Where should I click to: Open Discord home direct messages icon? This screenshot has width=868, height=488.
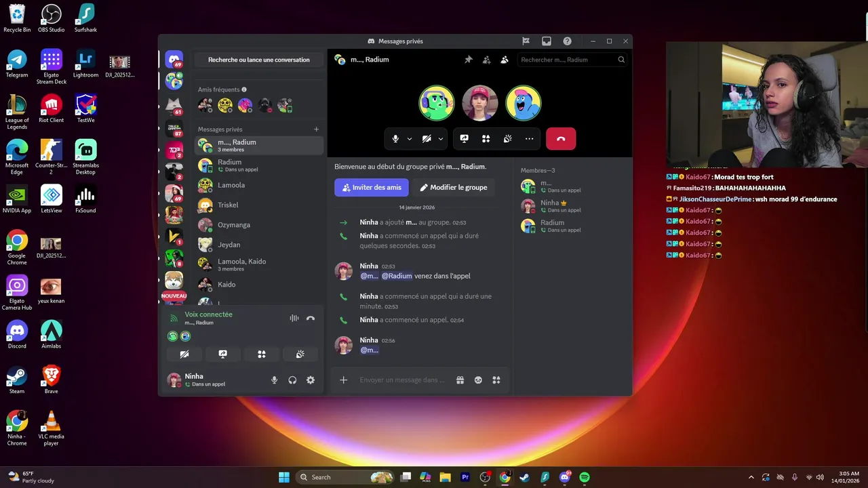pos(174,60)
